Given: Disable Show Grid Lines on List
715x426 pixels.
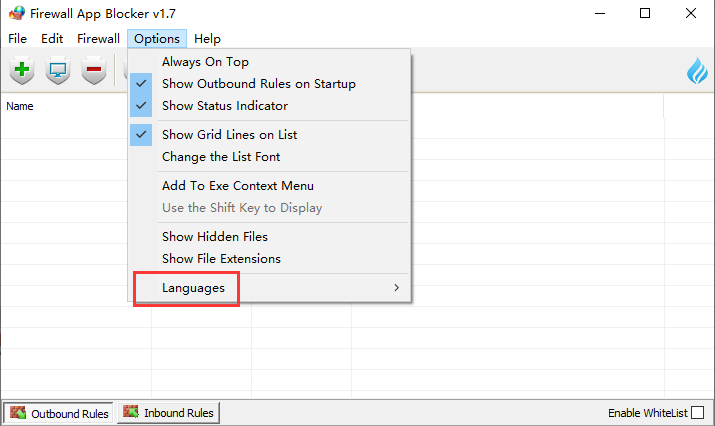Looking at the screenshot, I should tap(269, 135).
